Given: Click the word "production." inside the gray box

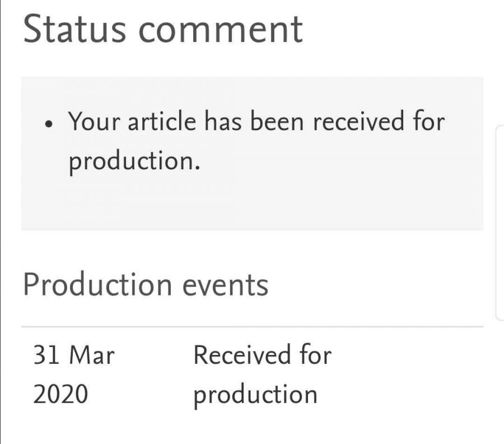Looking at the screenshot, I should [x=134, y=162].
